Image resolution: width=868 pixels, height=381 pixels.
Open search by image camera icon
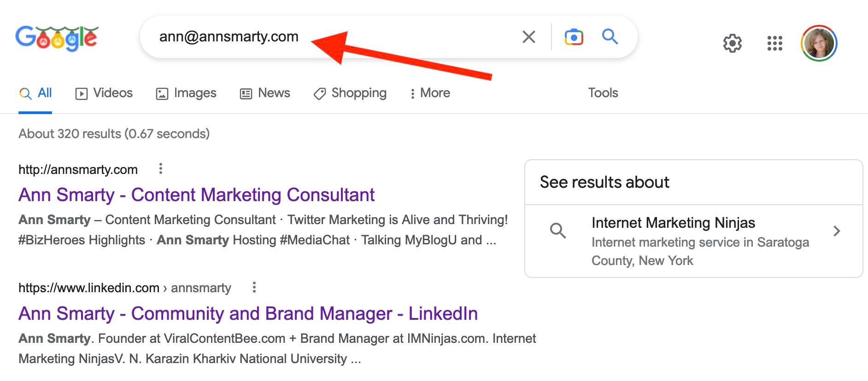574,37
